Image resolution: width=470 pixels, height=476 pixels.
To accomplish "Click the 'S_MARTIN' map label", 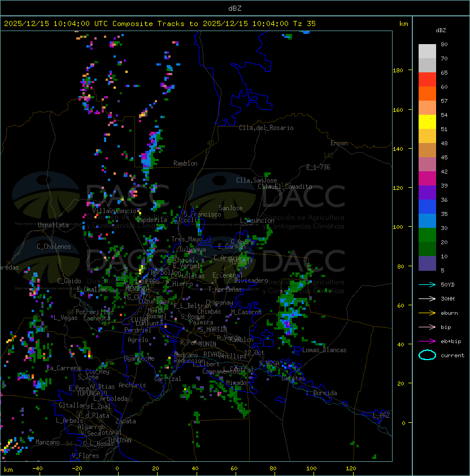I will coord(213,330).
